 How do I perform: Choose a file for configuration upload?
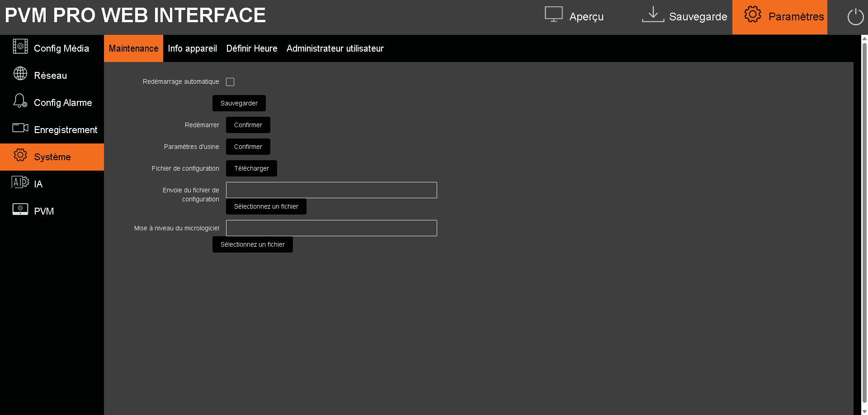266,206
